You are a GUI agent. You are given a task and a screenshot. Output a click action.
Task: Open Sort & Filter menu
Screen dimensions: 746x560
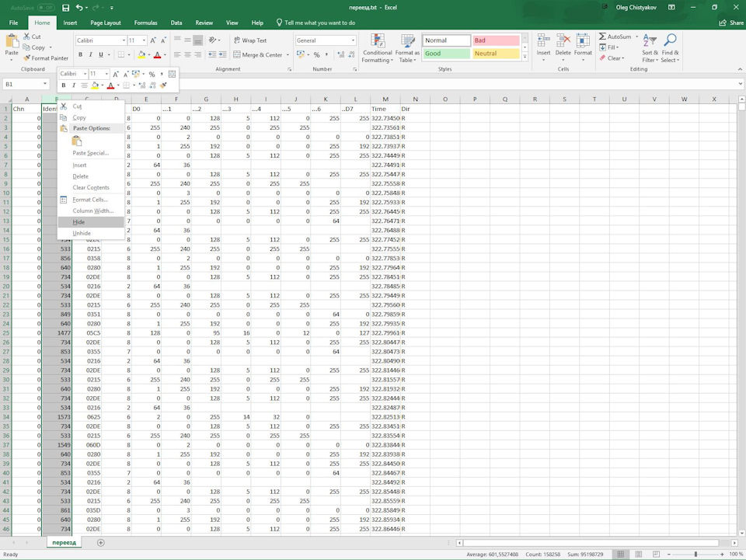650,47
